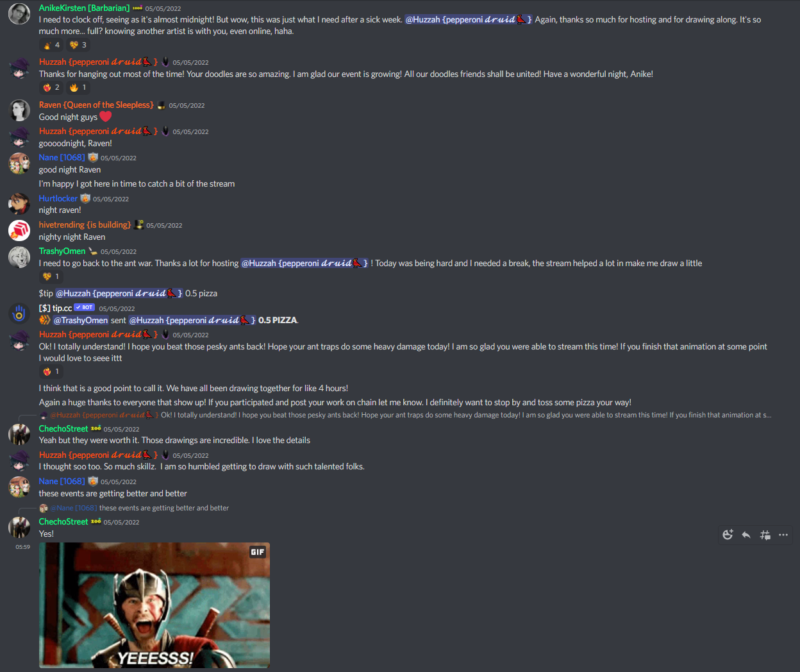Image resolution: width=800 pixels, height=672 pixels.
Task: Toggle the reaction with count 4 on Anike's message
Action: [51, 45]
